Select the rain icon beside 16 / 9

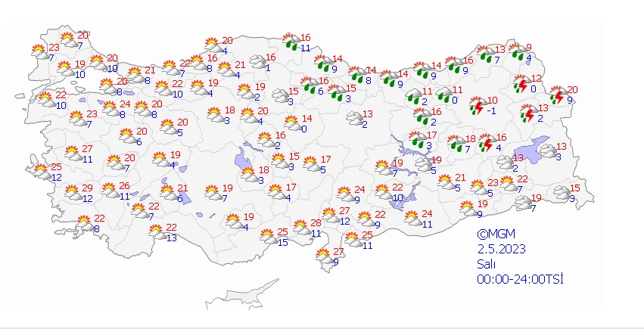tap(454, 65)
